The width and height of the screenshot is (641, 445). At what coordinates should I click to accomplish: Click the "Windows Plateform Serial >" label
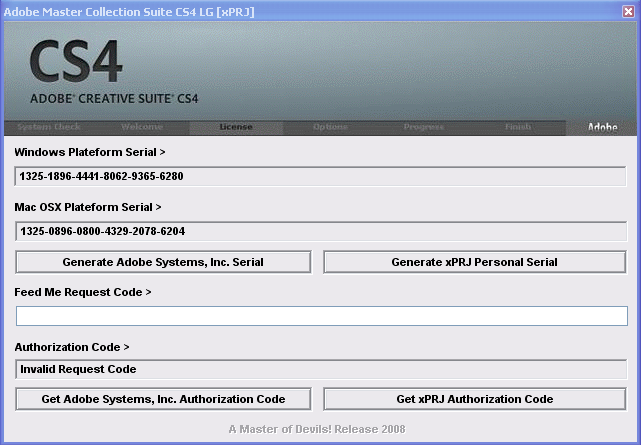(90, 152)
